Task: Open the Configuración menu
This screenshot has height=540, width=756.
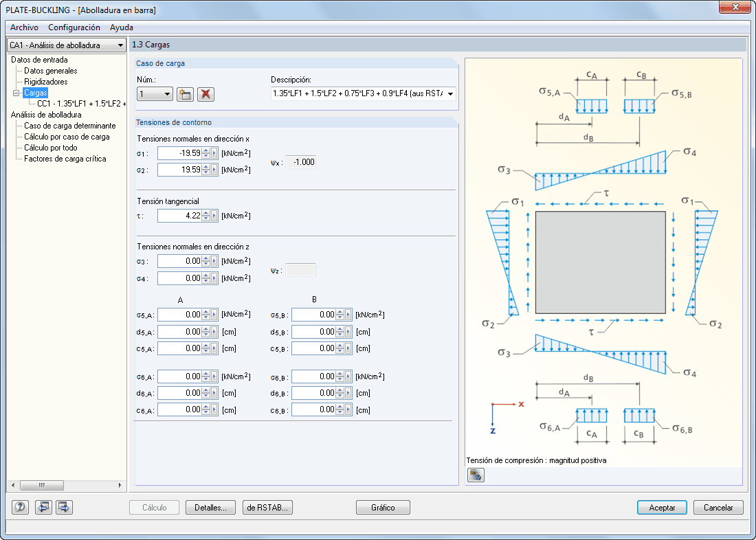Action: (x=74, y=27)
